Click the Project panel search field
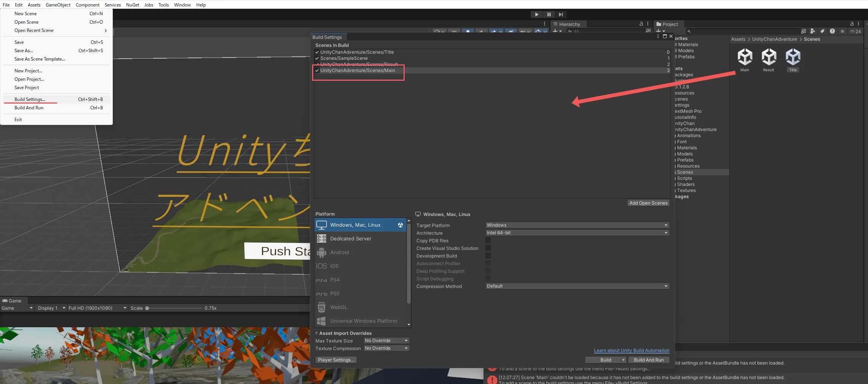The height and width of the screenshot is (384, 868). [x=743, y=31]
